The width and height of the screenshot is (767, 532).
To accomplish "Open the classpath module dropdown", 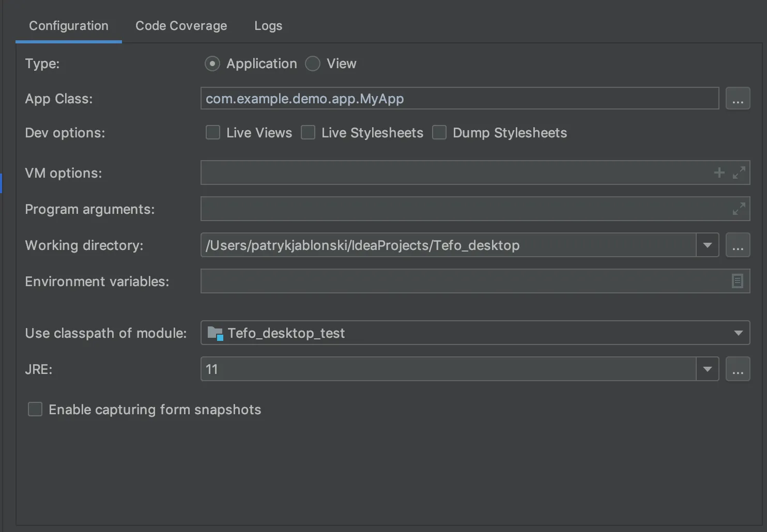I will pyautogui.click(x=738, y=333).
